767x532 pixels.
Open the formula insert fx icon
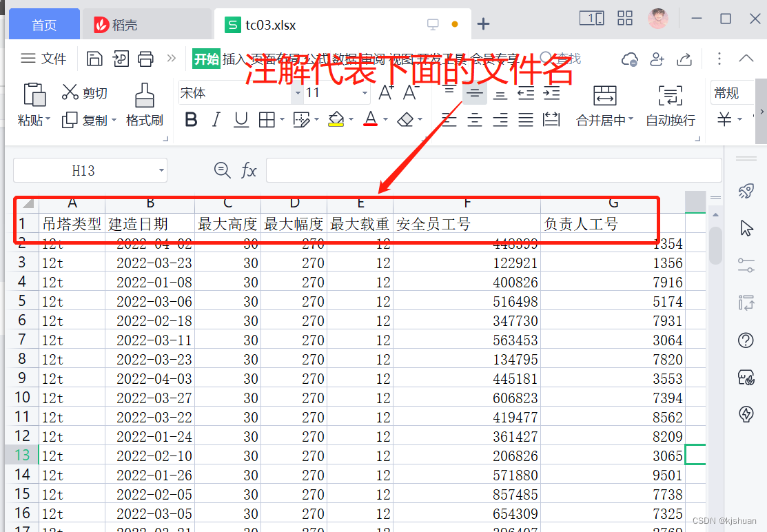pos(249,170)
